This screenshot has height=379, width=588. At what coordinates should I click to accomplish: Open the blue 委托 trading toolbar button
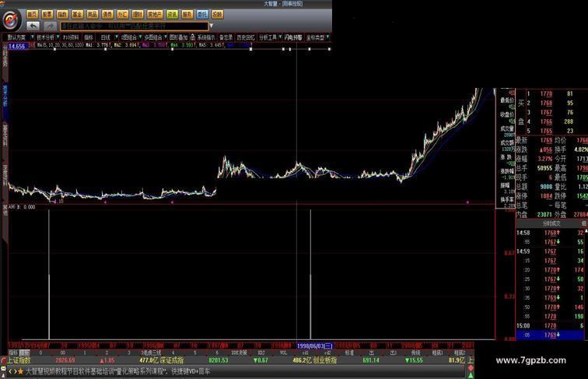click(x=202, y=14)
